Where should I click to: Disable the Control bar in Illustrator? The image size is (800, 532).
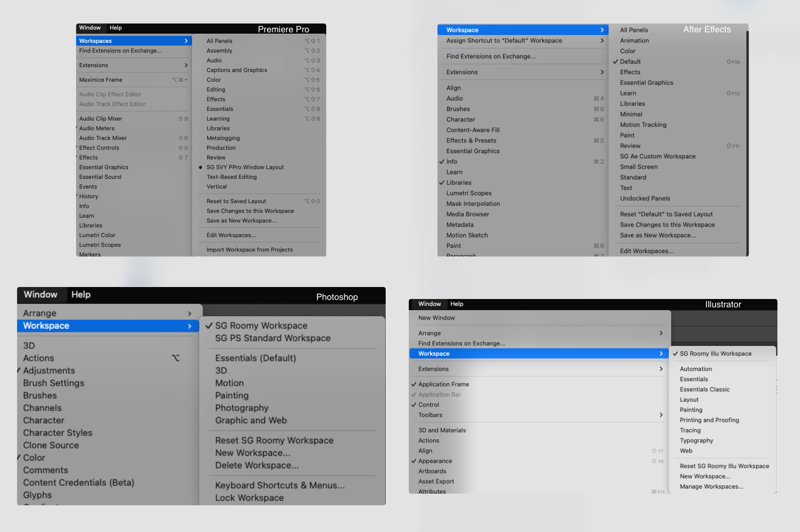(428, 405)
